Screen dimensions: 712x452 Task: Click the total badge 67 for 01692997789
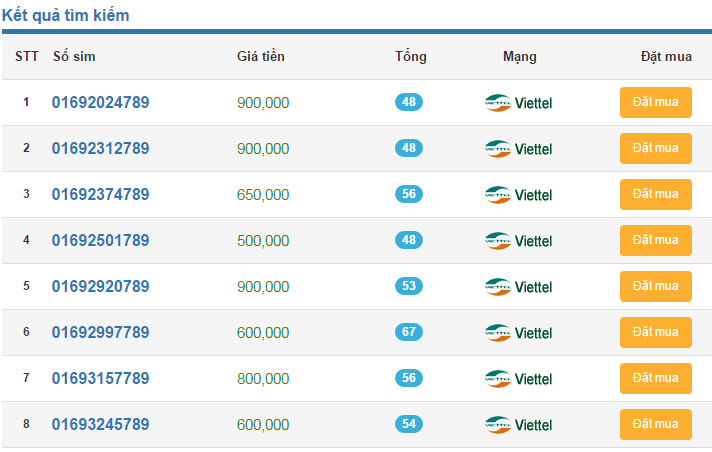click(408, 331)
